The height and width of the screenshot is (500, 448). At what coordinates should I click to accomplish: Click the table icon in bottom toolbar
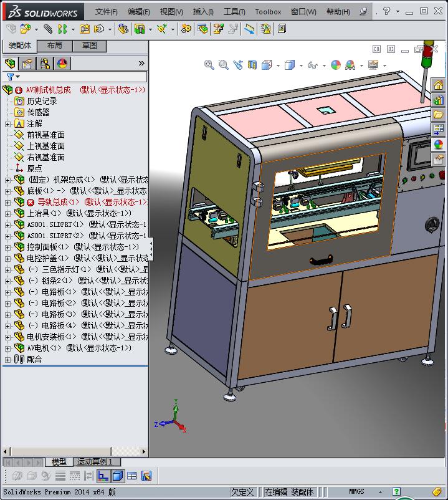(132, 476)
